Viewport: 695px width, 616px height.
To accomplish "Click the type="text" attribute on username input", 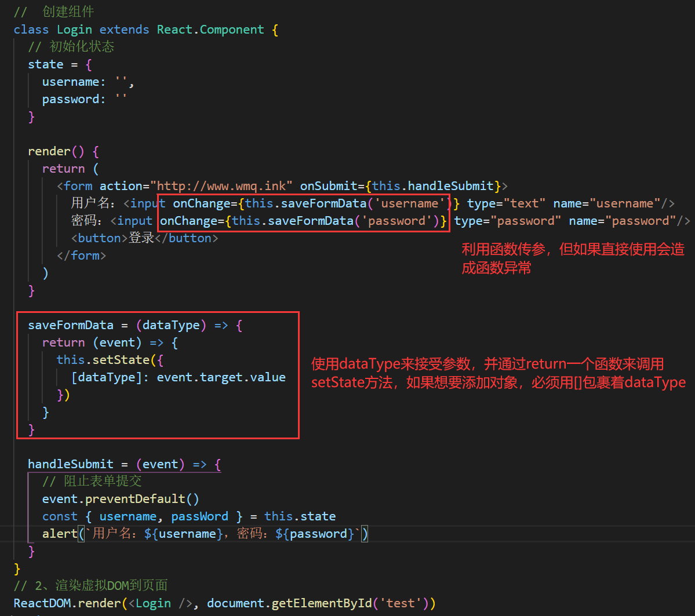I will pos(506,203).
